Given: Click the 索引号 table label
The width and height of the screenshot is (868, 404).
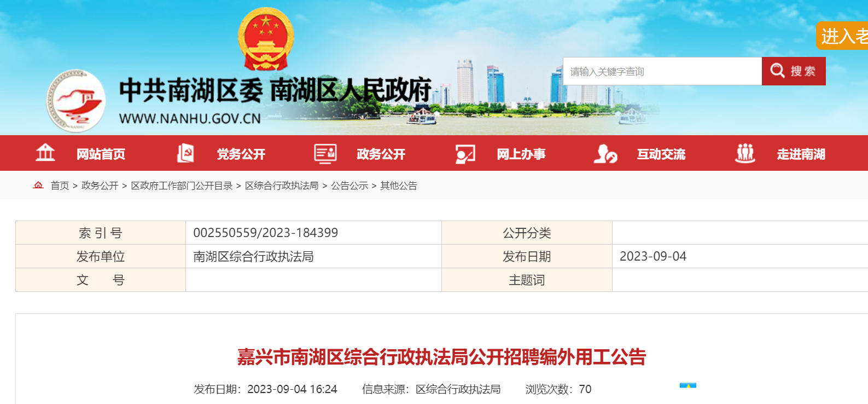Looking at the screenshot, I should pos(101,233).
